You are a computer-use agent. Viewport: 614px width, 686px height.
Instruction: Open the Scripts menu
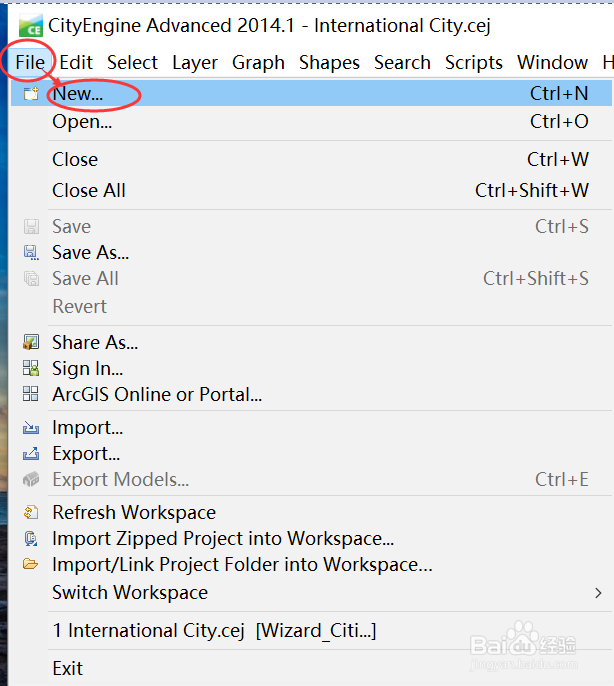point(474,62)
